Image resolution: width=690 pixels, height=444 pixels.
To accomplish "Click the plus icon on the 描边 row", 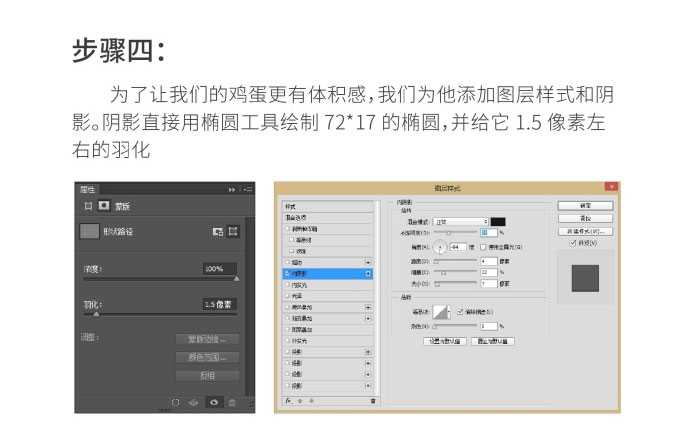I will 368,262.
